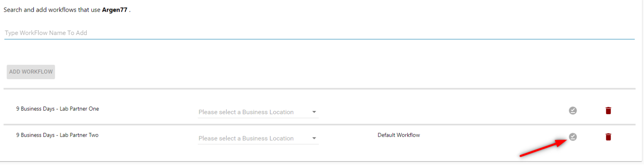This screenshot has width=644, height=168.
Task: Open Business Location dropdown for Lab Partner Two
Action: point(258,138)
